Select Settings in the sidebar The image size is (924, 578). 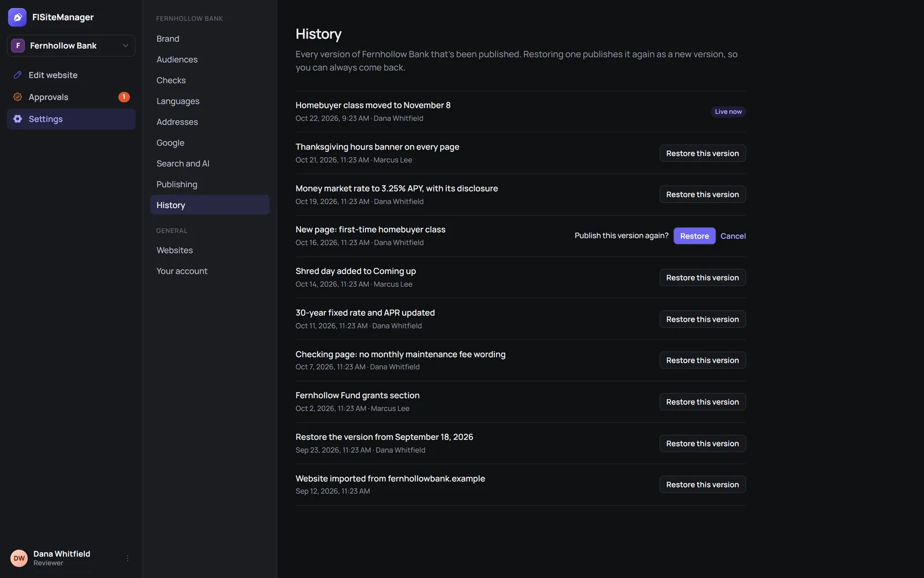coord(71,119)
